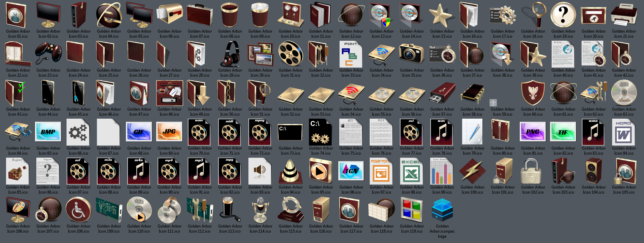The image size is (644, 243).
Task: Click the TGA image file Icon 96.ico
Action: tap(351, 171)
